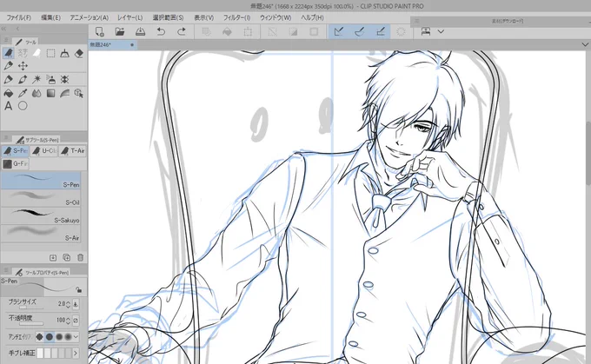
Task: Create a new canvas from the command bar
Action: [x=99, y=31]
